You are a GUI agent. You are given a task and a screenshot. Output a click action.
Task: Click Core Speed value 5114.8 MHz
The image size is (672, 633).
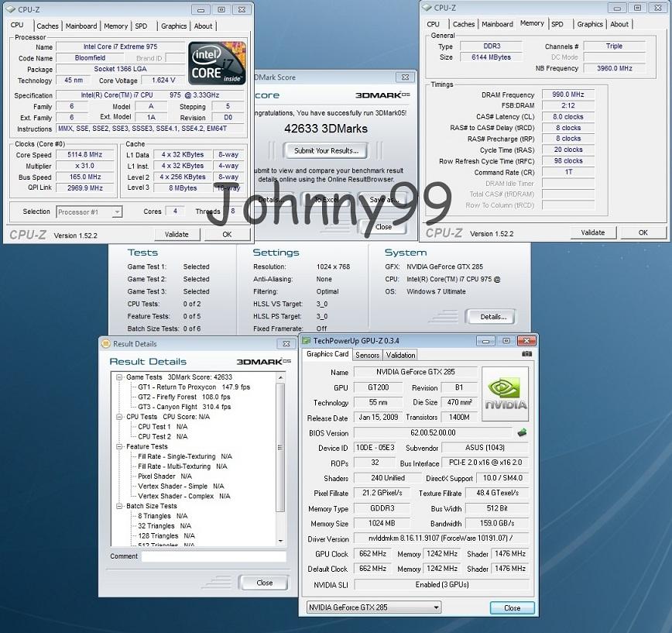[x=85, y=154]
